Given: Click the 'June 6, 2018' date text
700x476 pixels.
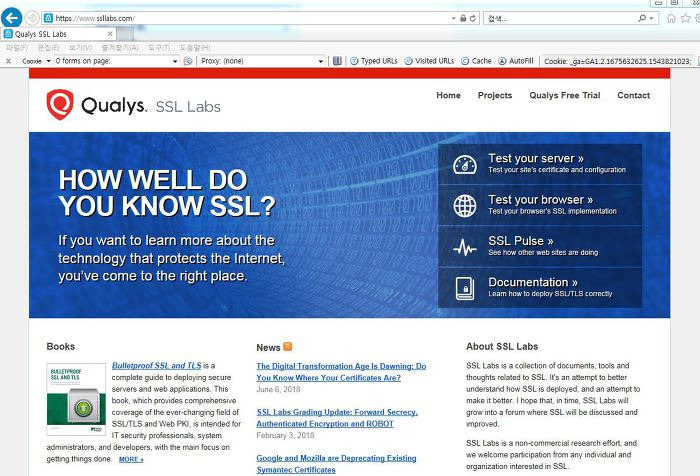Looking at the screenshot, I should [x=278, y=389].
